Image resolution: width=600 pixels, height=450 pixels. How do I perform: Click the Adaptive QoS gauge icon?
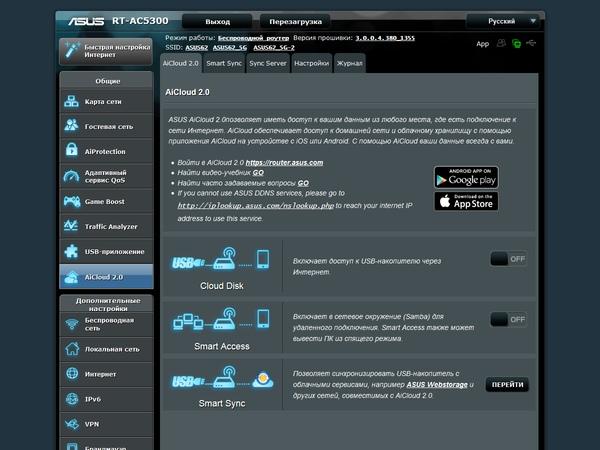tap(72, 176)
